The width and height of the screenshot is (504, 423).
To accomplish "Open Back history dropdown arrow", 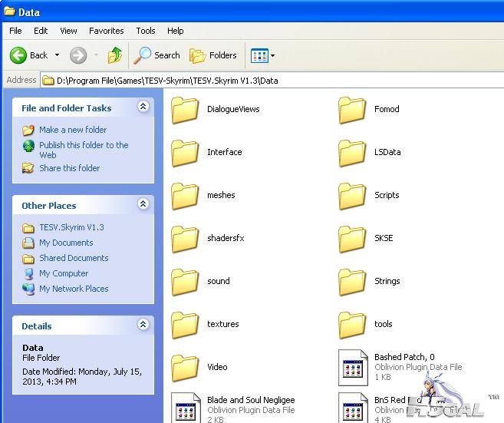I will click(x=57, y=55).
